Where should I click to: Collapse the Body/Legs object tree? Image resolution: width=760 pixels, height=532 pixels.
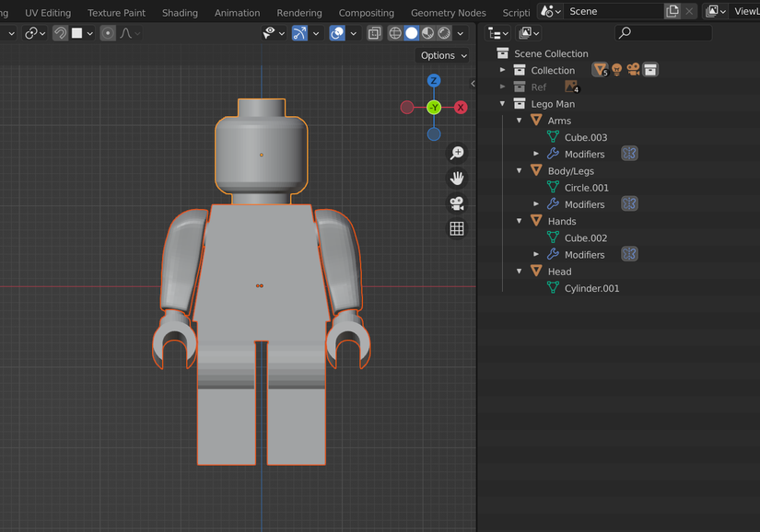(520, 170)
